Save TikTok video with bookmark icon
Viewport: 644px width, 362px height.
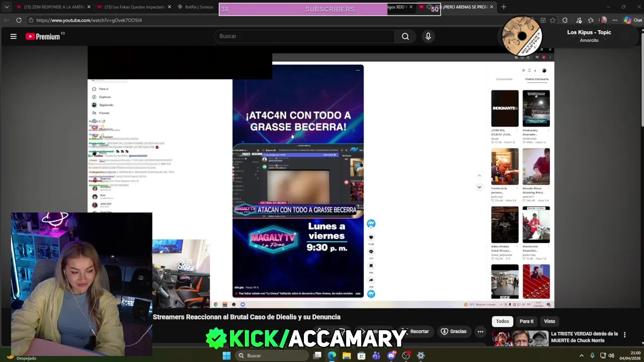(x=371, y=266)
